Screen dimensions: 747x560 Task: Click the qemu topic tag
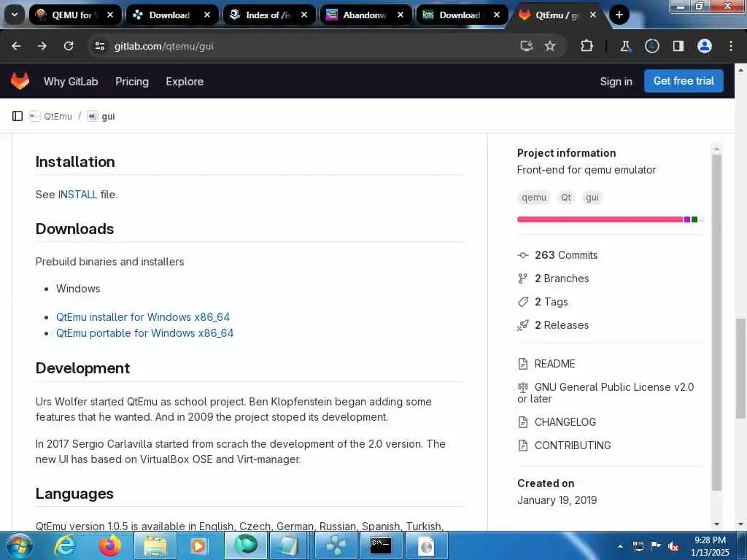click(533, 197)
